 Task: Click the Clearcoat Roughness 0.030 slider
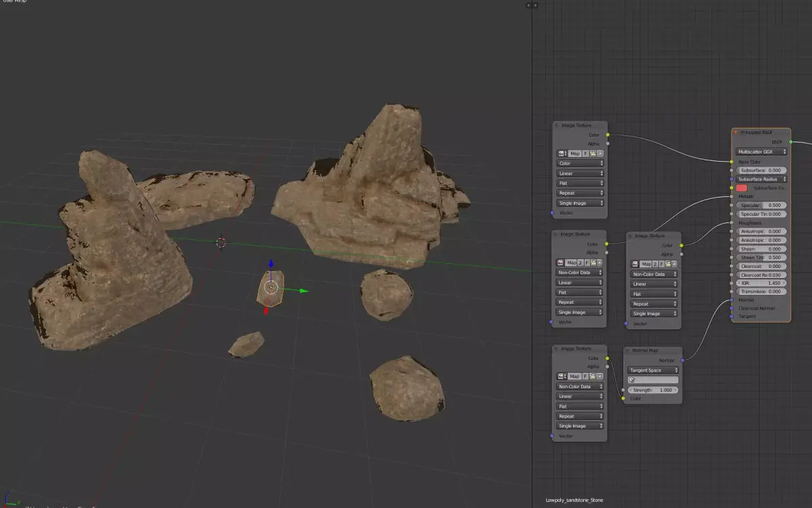761,275
